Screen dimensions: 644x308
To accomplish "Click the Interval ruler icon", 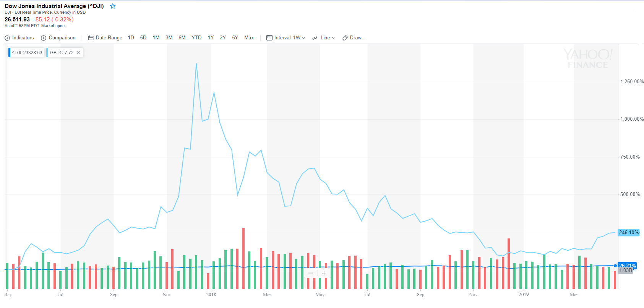I will [269, 38].
